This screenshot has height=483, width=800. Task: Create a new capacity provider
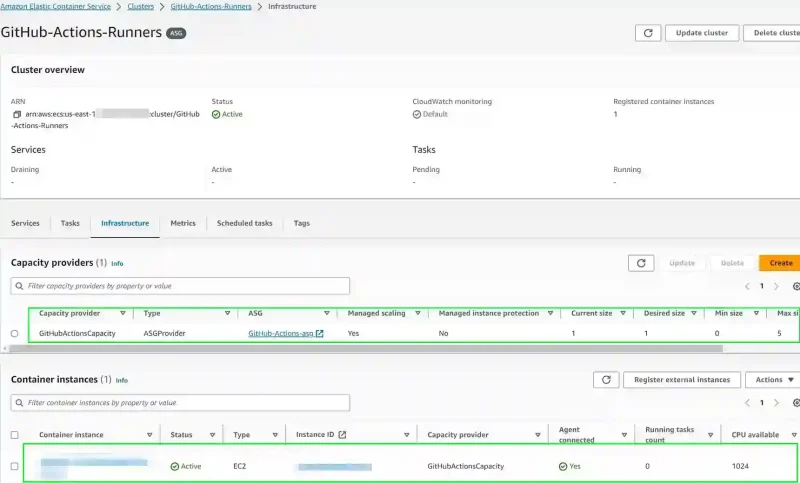(780, 263)
